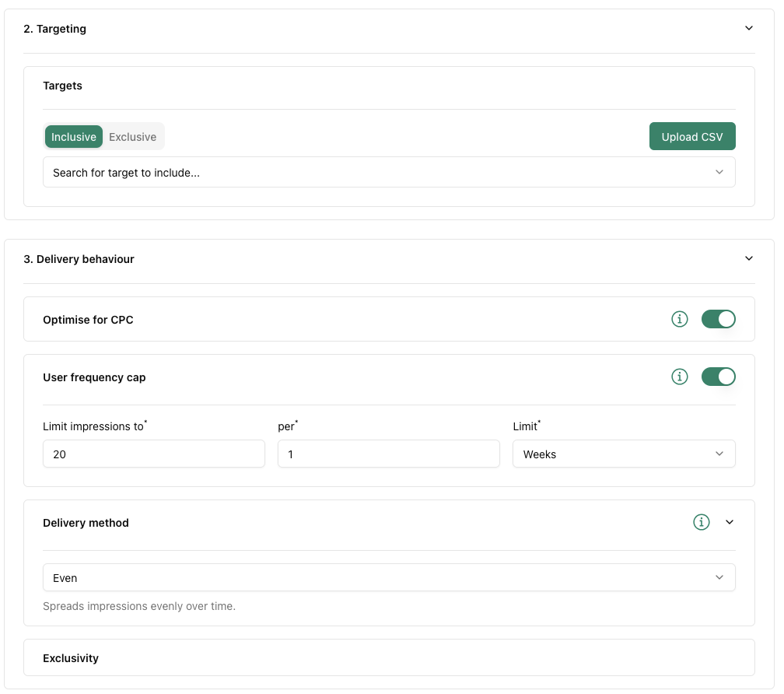
Task: Click the Delivery method info icon
Action: [x=702, y=522]
